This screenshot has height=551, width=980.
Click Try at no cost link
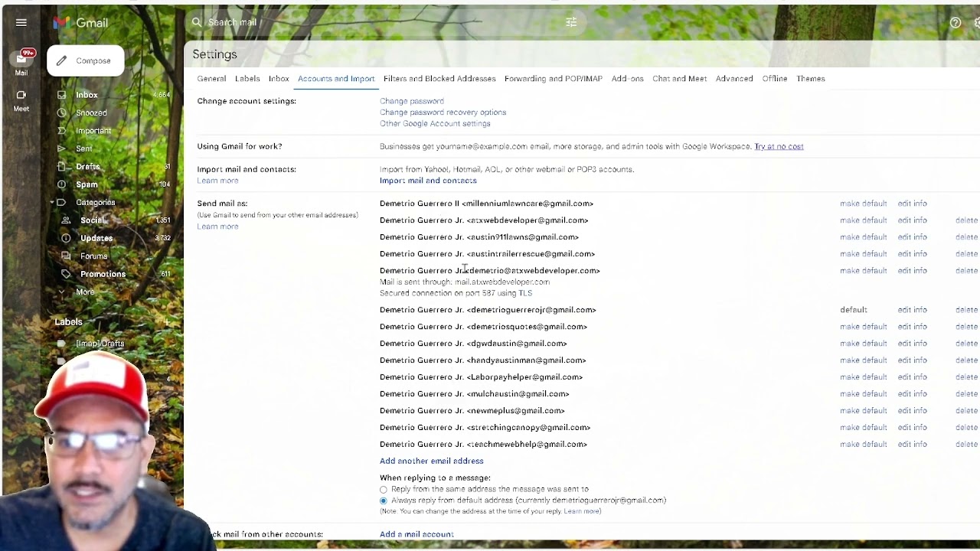(x=779, y=147)
